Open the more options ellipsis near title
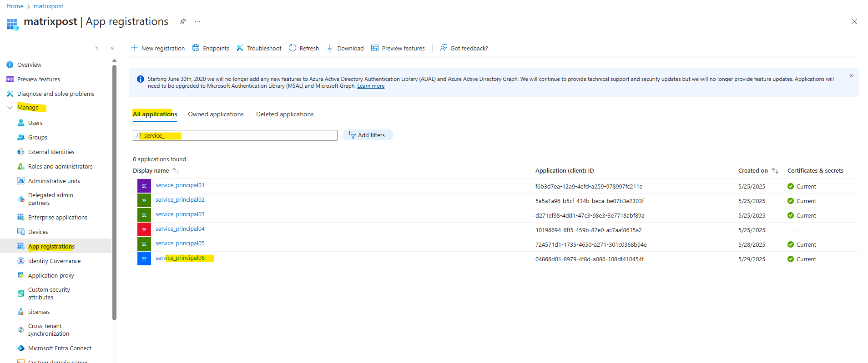 [197, 21]
